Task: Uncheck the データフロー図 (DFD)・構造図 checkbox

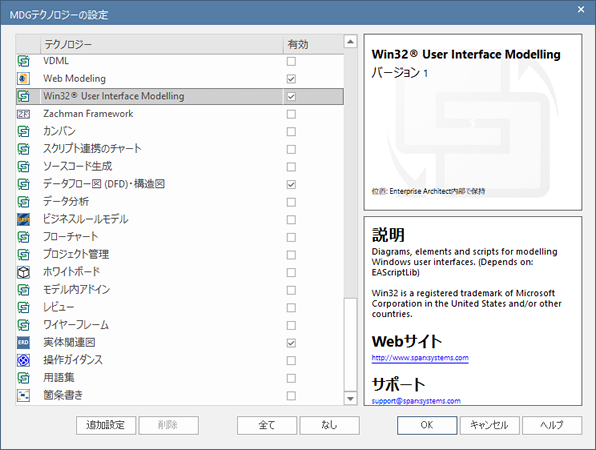Action: (x=291, y=184)
